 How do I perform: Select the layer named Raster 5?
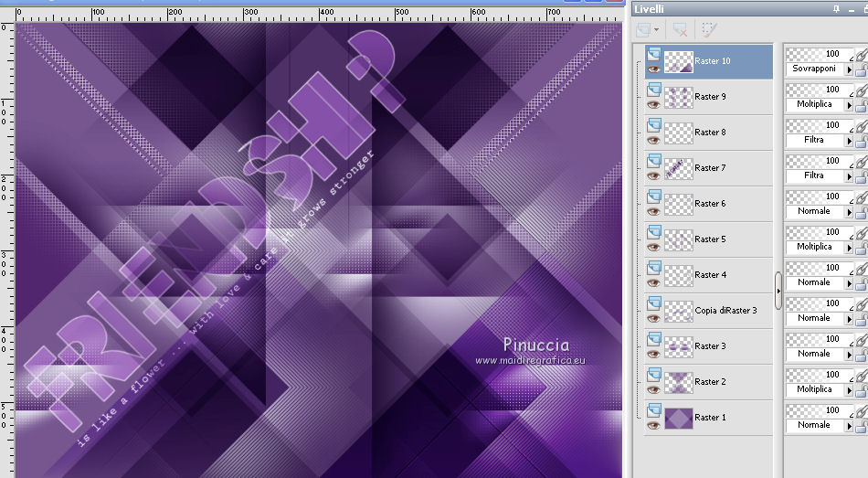coord(710,239)
